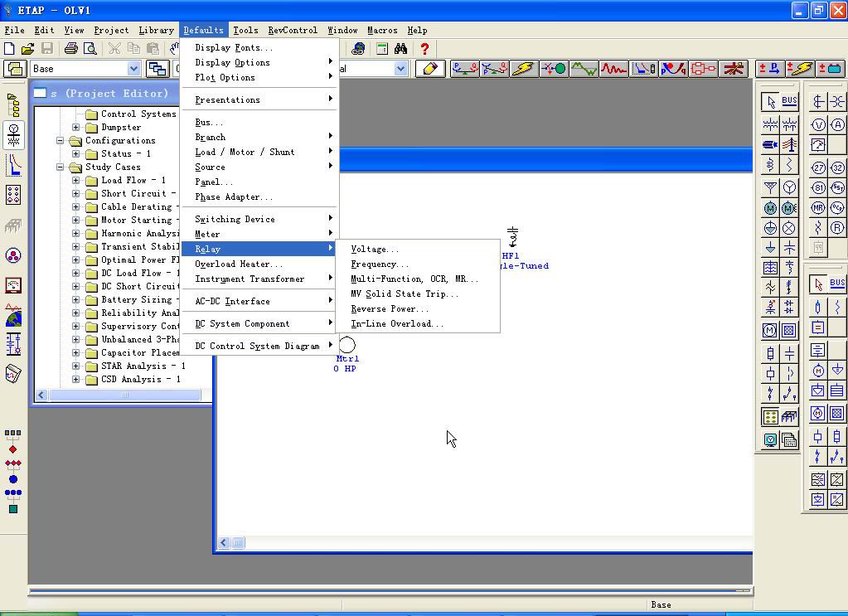Image resolution: width=848 pixels, height=616 pixels.
Task: Pick the Voltmeter instrument icon
Action: coord(818,125)
